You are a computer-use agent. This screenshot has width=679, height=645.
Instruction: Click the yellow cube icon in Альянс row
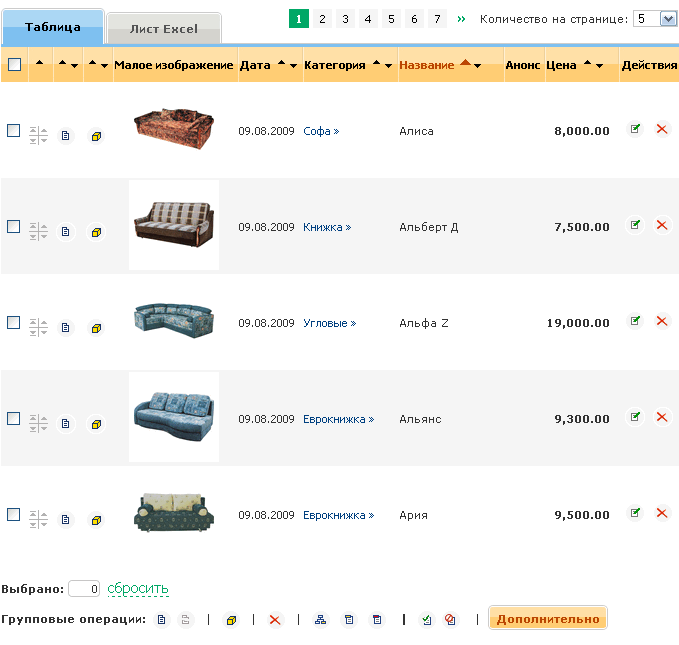click(x=96, y=424)
